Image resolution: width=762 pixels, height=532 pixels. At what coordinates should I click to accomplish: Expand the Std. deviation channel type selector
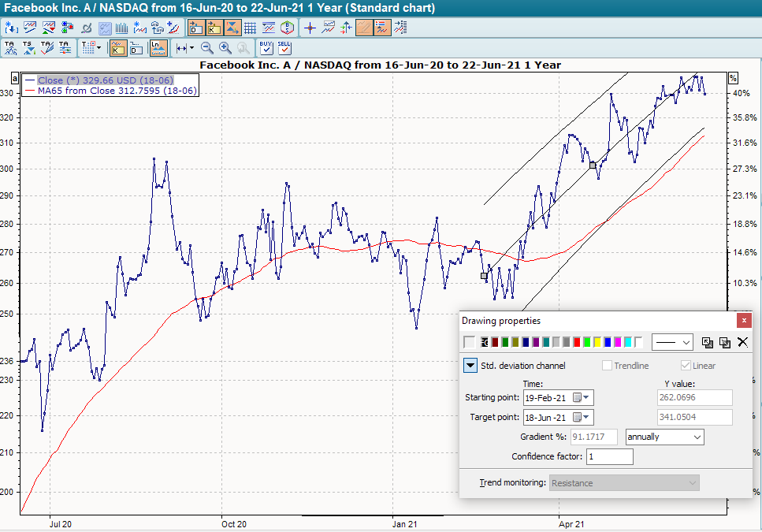point(470,366)
